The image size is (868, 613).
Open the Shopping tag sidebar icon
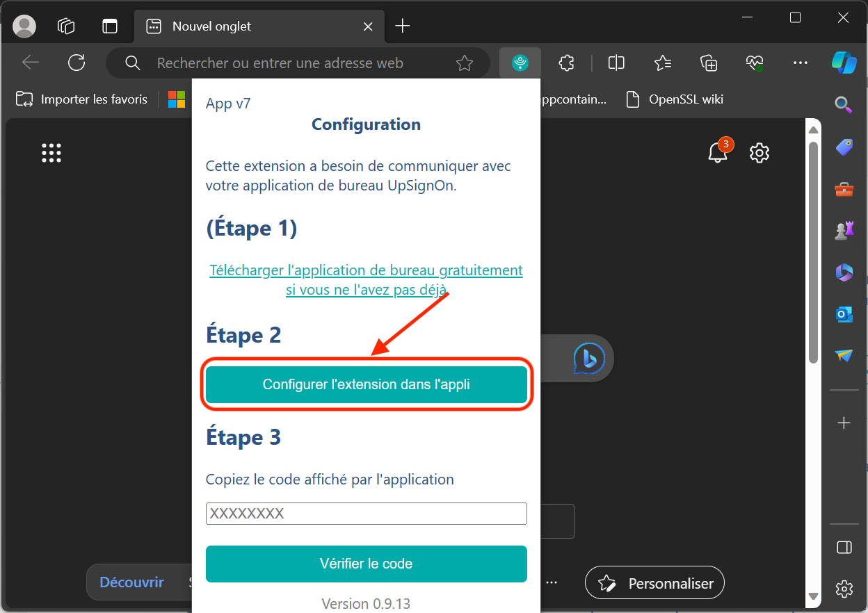tap(844, 147)
